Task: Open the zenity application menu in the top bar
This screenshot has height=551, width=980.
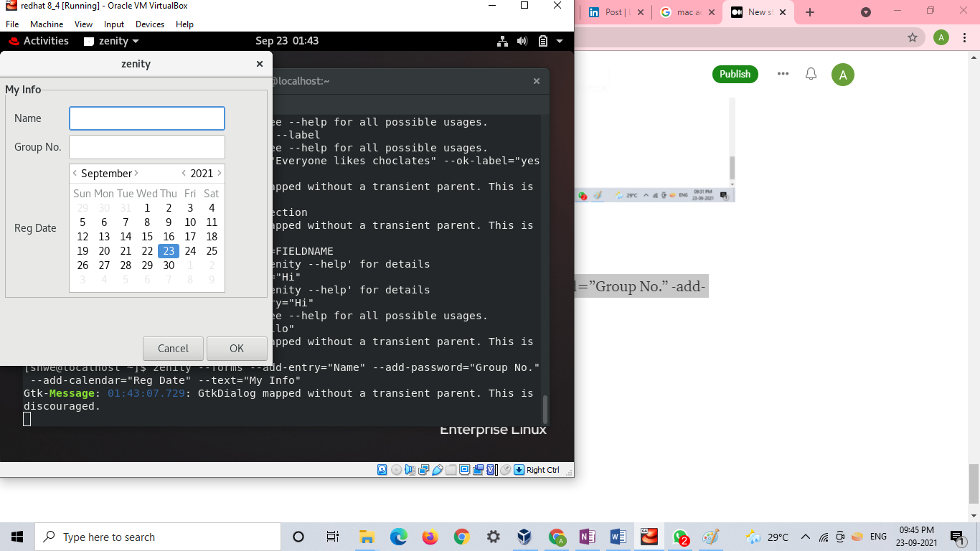Action: 111,41
